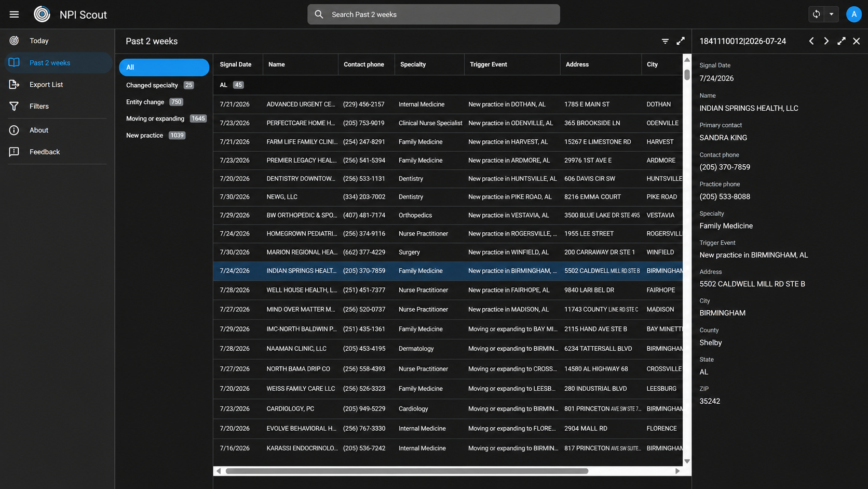
Task: Click vertical scrollbar down arrow
Action: pos(687,461)
